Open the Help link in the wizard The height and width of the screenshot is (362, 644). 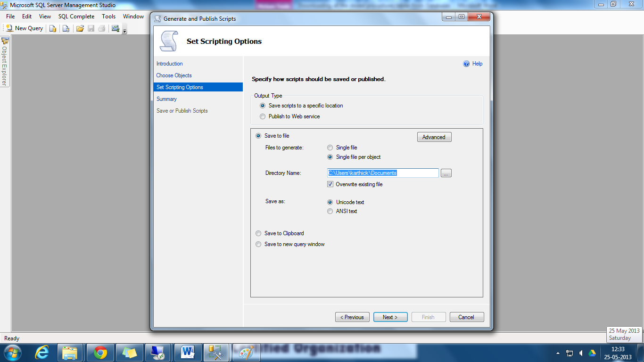click(x=477, y=64)
